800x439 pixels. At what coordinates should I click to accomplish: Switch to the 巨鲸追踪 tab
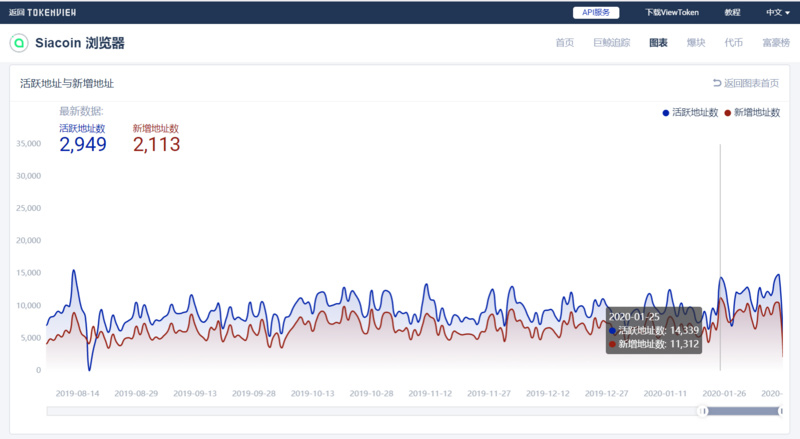tap(611, 44)
